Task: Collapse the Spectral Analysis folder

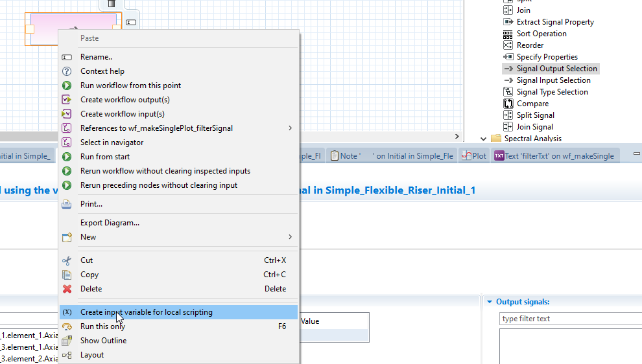Action: (483, 139)
